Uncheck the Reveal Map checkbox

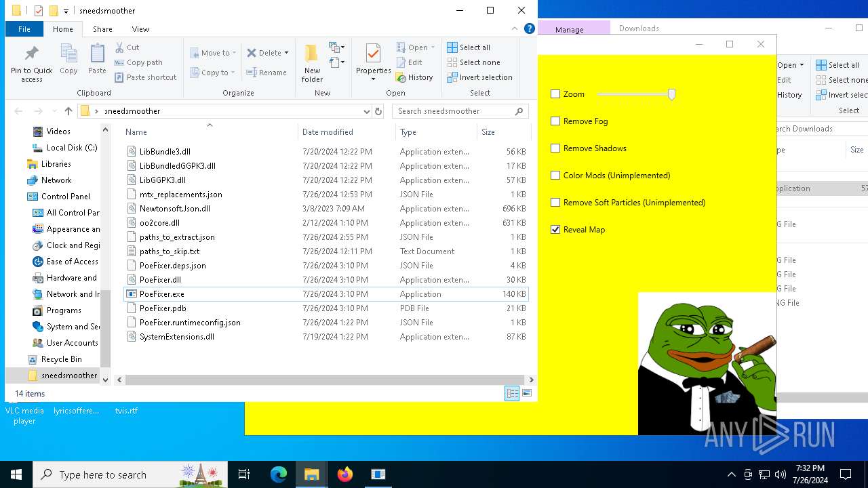(x=555, y=230)
